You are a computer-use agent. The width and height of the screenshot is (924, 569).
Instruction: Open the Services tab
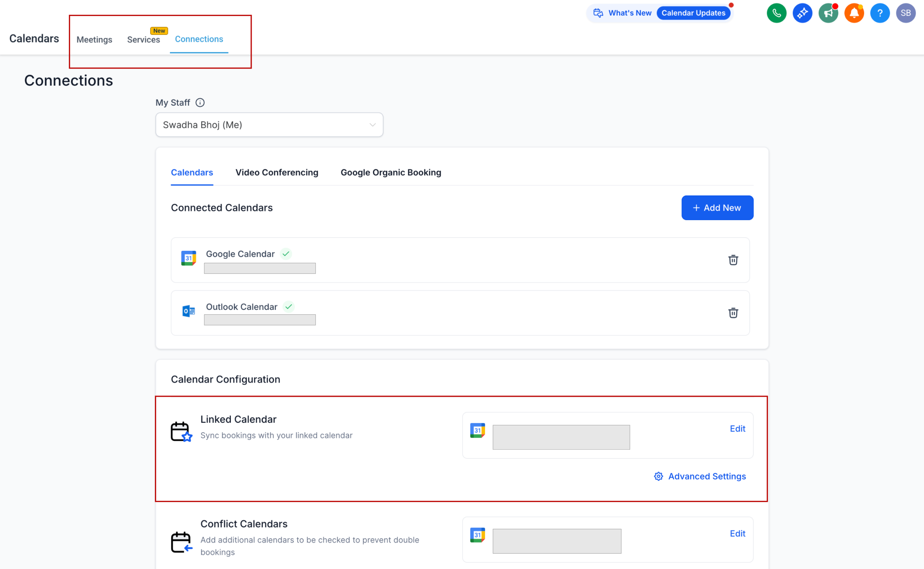(143, 39)
